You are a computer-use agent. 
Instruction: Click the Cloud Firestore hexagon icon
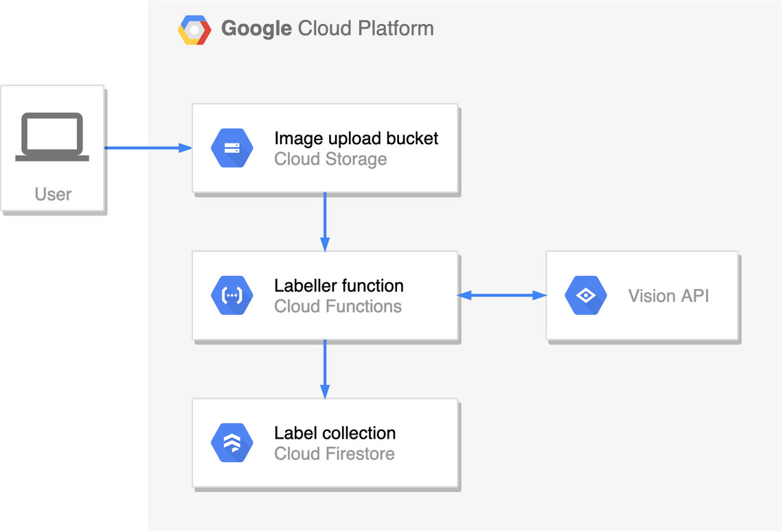pos(232,443)
